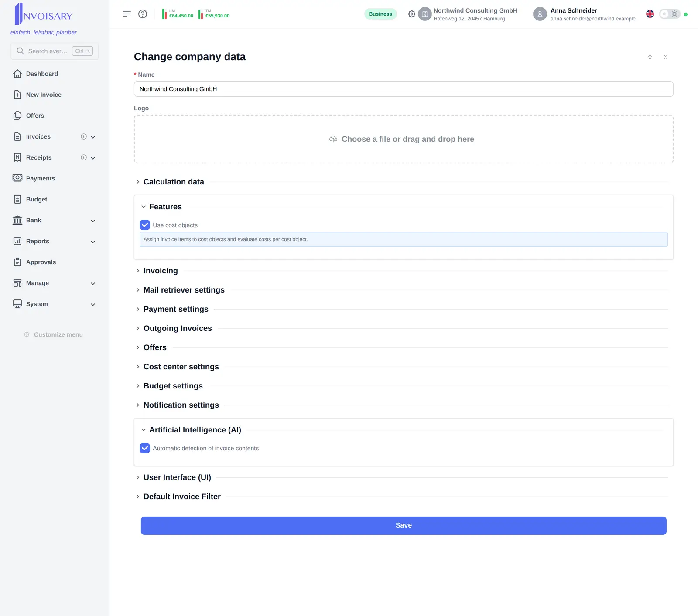Expand Invoices submenu chevron
This screenshot has width=698, height=616.
[x=93, y=137]
